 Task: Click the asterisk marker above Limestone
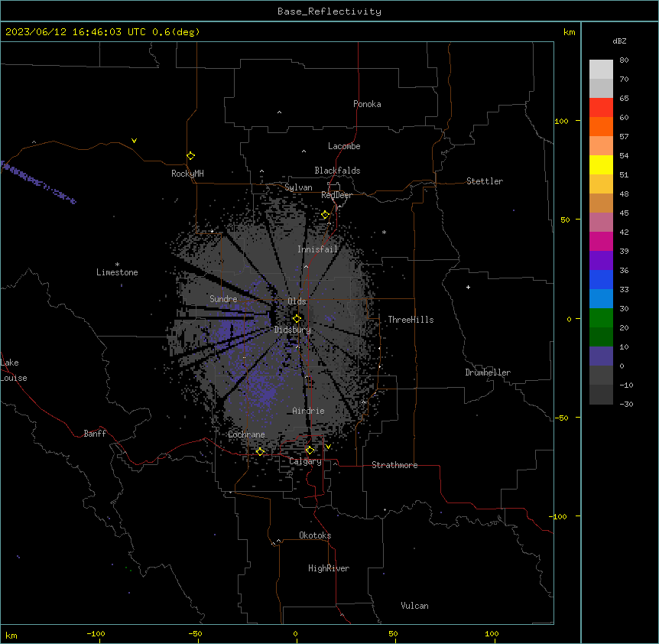(117, 265)
